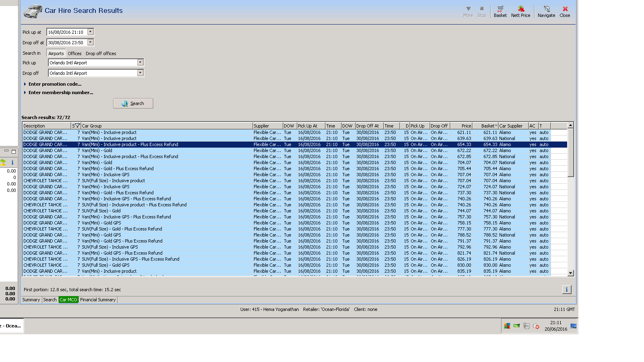644x362 pixels.
Task: Select the 707.04 Chevrolet Tahoe Inclusive product row
Action: coord(295,181)
